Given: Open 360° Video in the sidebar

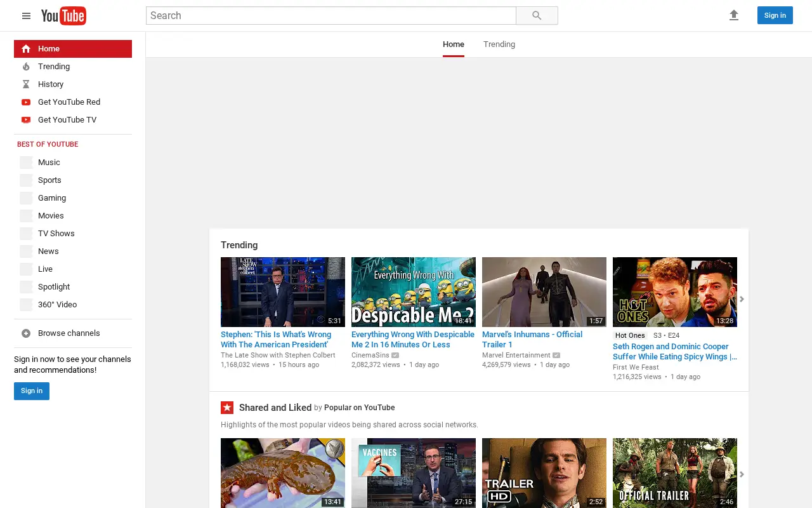Looking at the screenshot, I should click(x=73, y=305).
